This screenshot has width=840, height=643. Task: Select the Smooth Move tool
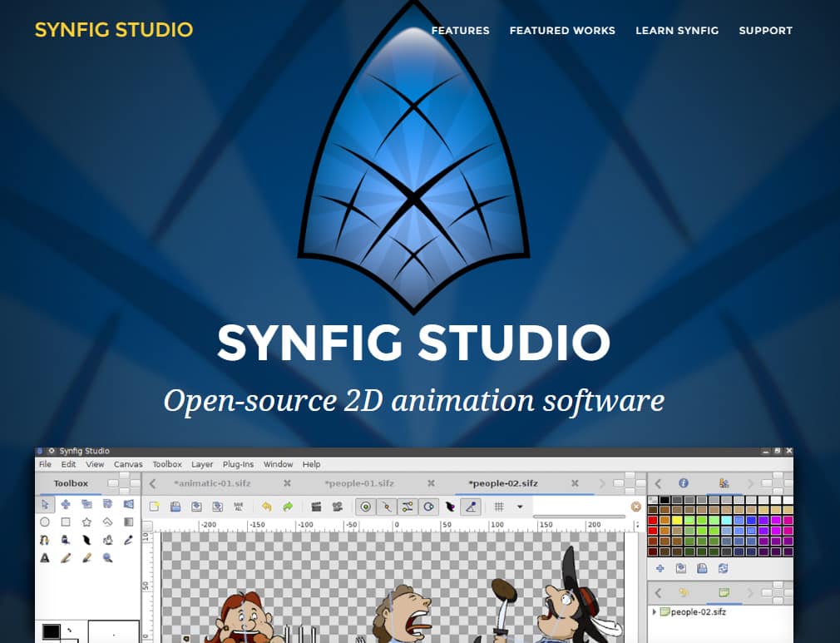66,504
